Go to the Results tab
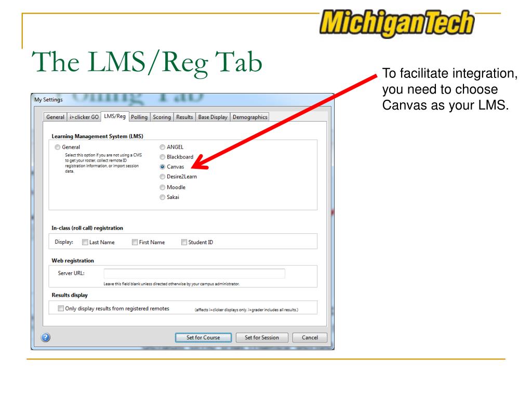Screen dimensions: 532x399 (x=184, y=117)
